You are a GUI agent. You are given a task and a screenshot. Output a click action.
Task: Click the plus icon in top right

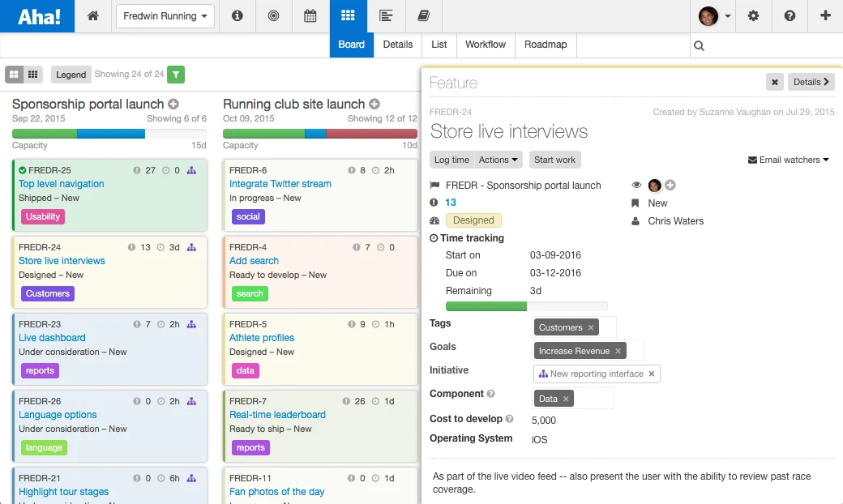pyautogui.click(x=825, y=15)
